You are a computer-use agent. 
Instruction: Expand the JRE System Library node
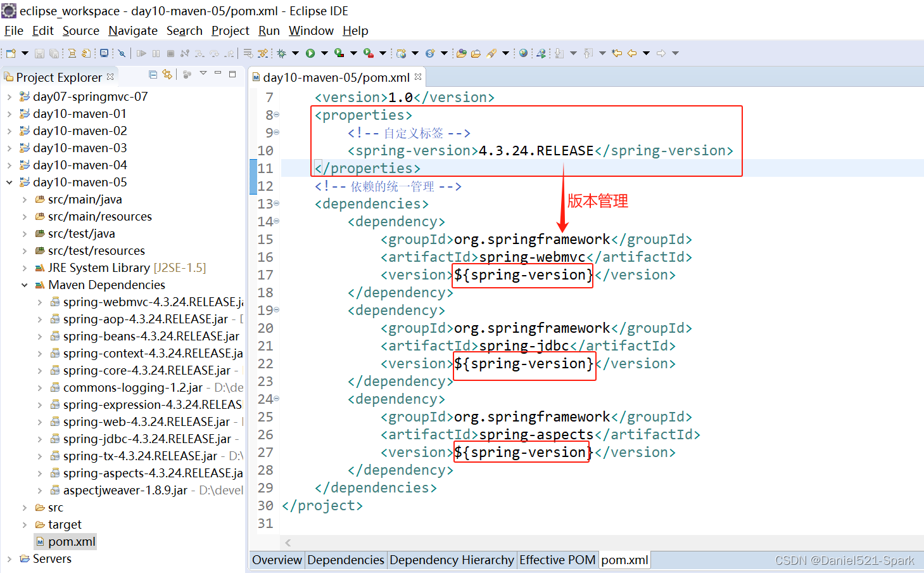click(x=24, y=268)
